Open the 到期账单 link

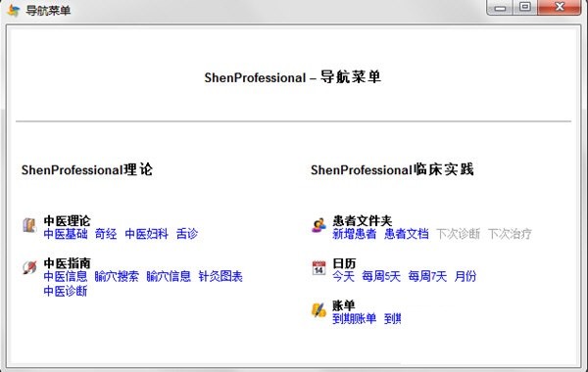(355, 319)
